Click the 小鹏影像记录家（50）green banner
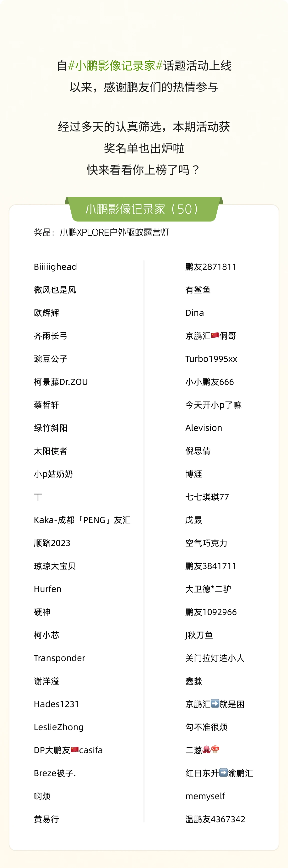The image size is (288, 868). (144, 209)
